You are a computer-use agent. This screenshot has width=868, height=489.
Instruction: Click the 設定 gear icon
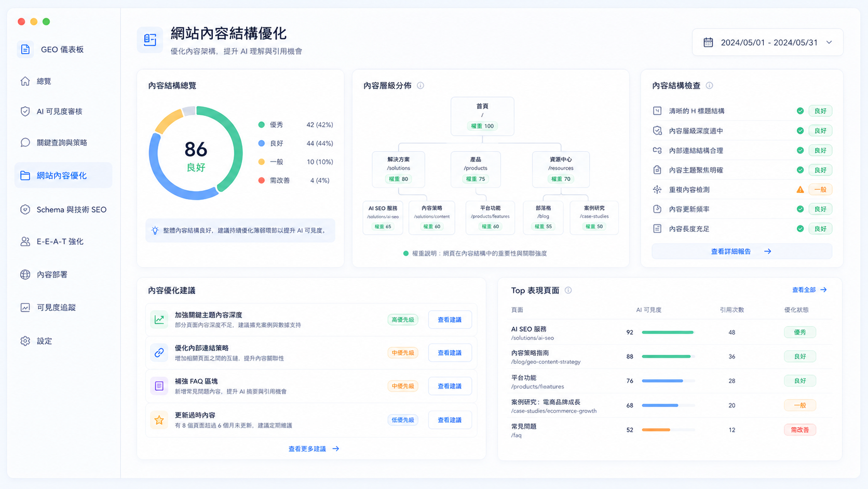click(x=25, y=341)
